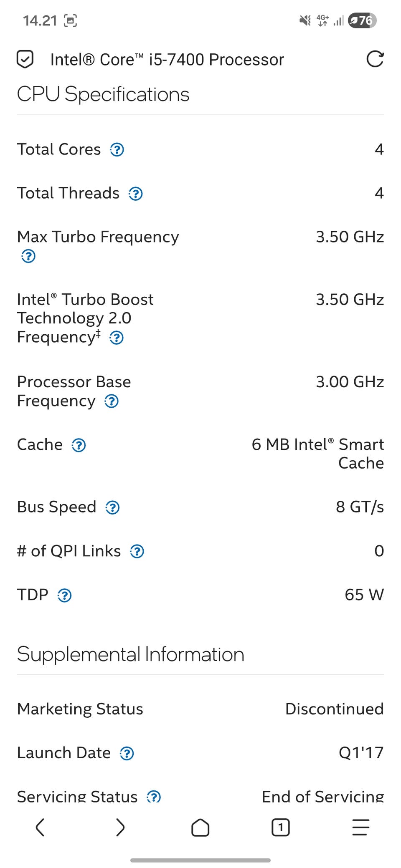Screen dimensions: 401x868
Task: Go back to previous page
Action: tap(40, 827)
